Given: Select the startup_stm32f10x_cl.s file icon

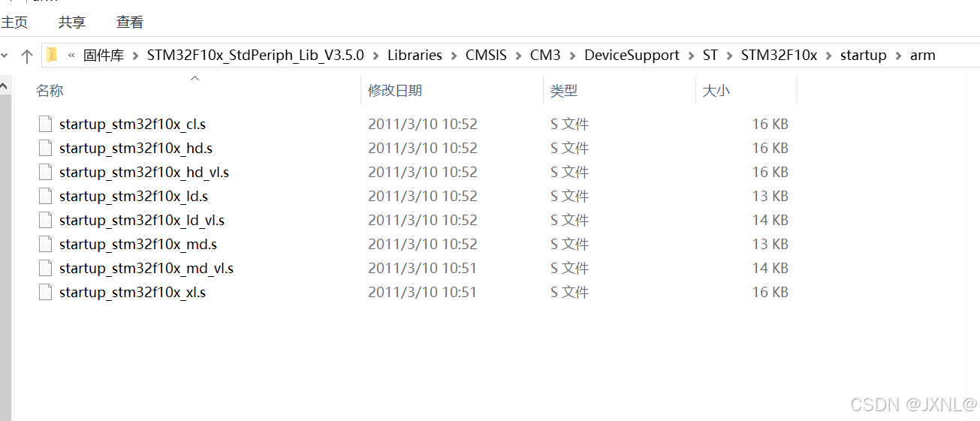Looking at the screenshot, I should click(x=45, y=124).
